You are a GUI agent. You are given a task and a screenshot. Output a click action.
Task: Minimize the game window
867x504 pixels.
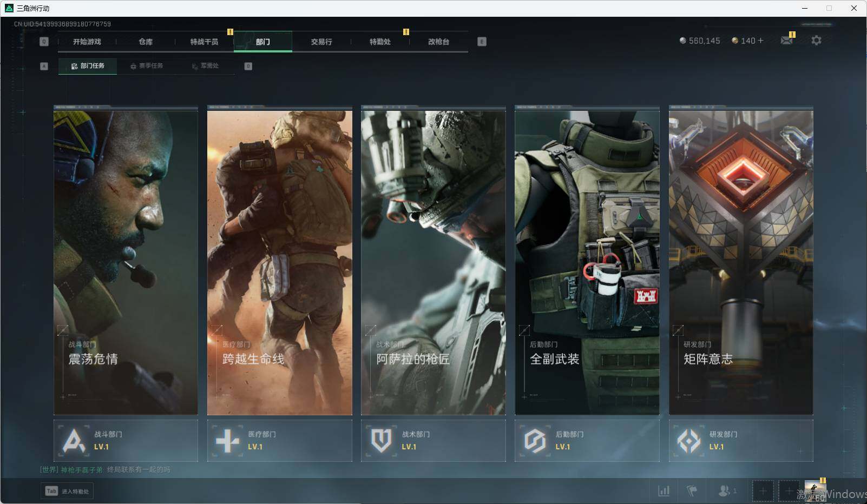tap(805, 8)
